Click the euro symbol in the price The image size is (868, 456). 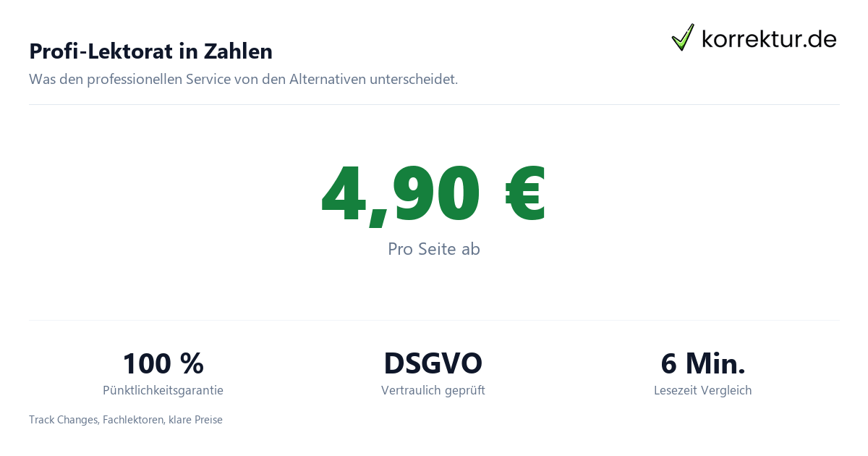(525, 194)
